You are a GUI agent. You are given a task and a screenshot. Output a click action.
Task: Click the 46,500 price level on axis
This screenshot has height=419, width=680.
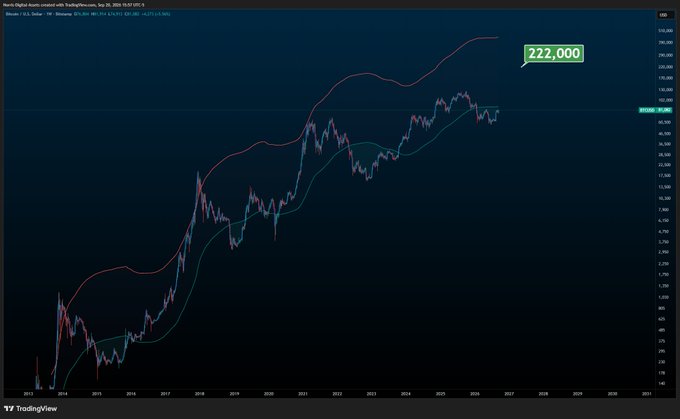pyautogui.click(x=664, y=134)
